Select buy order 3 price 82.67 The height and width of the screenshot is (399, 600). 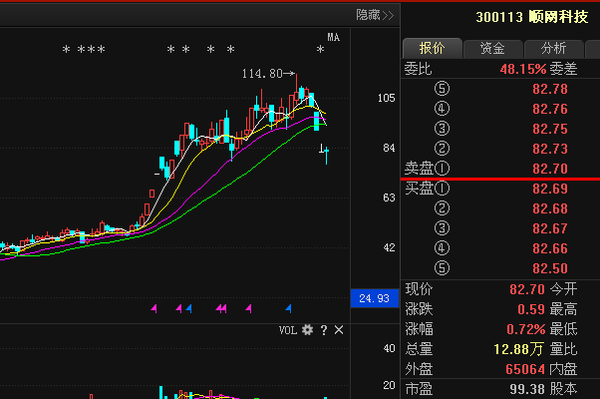550,229
